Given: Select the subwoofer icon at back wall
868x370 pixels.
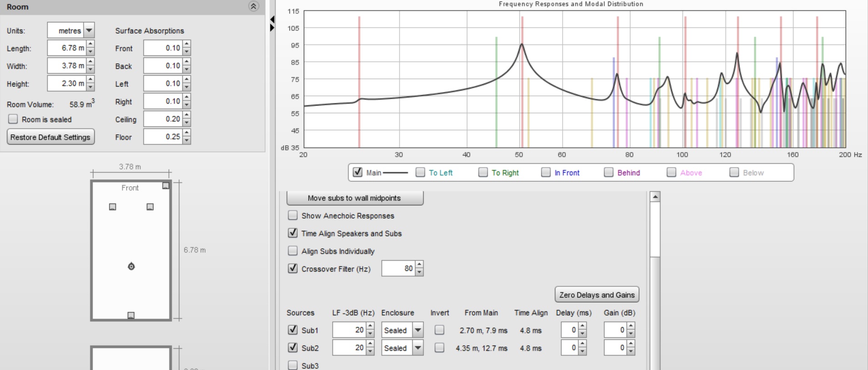Looking at the screenshot, I should [131, 315].
